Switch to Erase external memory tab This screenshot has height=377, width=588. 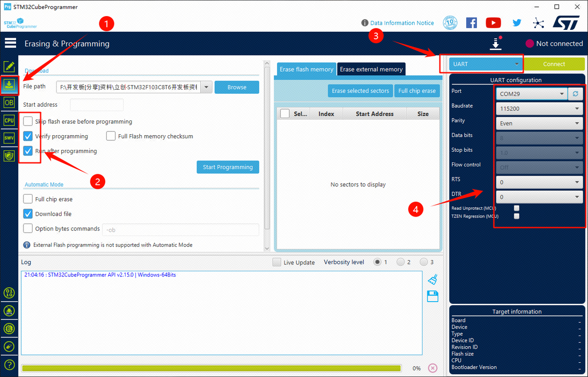pyautogui.click(x=371, y=69)
